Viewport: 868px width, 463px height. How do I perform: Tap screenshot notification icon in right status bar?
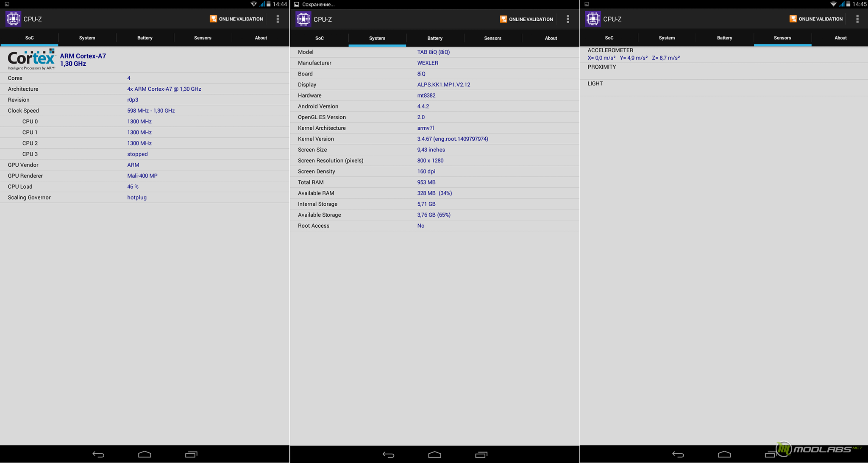587,4
